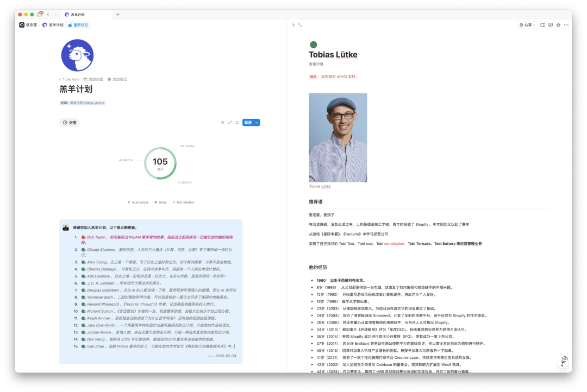Image resolution: width=587 pixels, height=392 pixels.
Task: Favorite the page with the star icon
Action: click(558, 25)
